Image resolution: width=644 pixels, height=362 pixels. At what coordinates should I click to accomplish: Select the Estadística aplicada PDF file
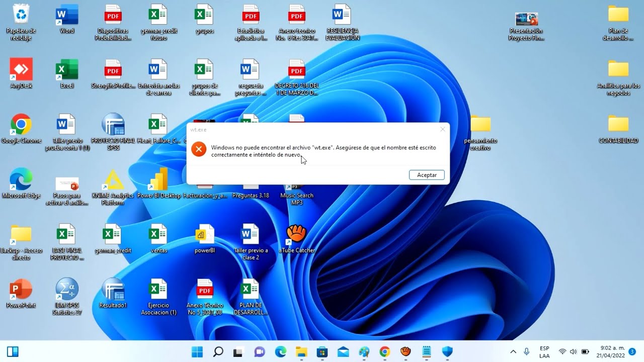pyautogui.click(x=251, y=23)
